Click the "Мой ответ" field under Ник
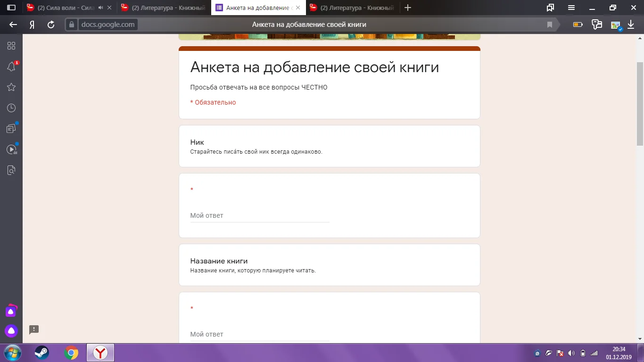 pos(259,215)
